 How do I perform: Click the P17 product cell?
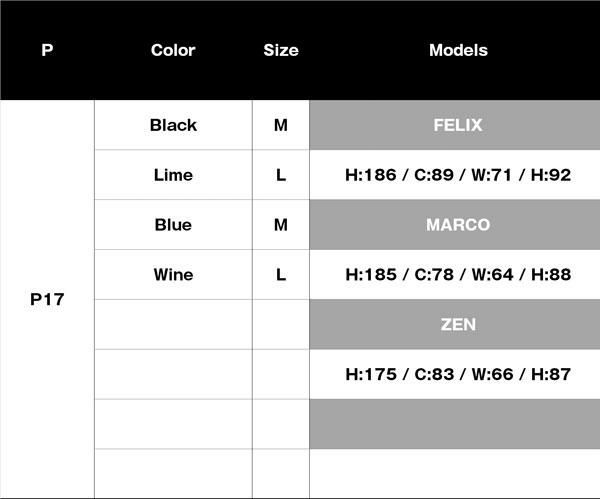[x=47, y=299]
